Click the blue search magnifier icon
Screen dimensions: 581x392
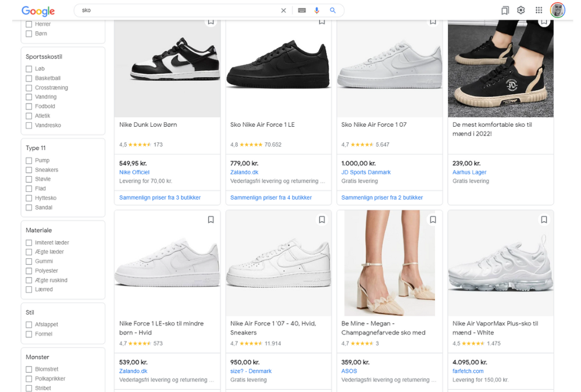333,10
